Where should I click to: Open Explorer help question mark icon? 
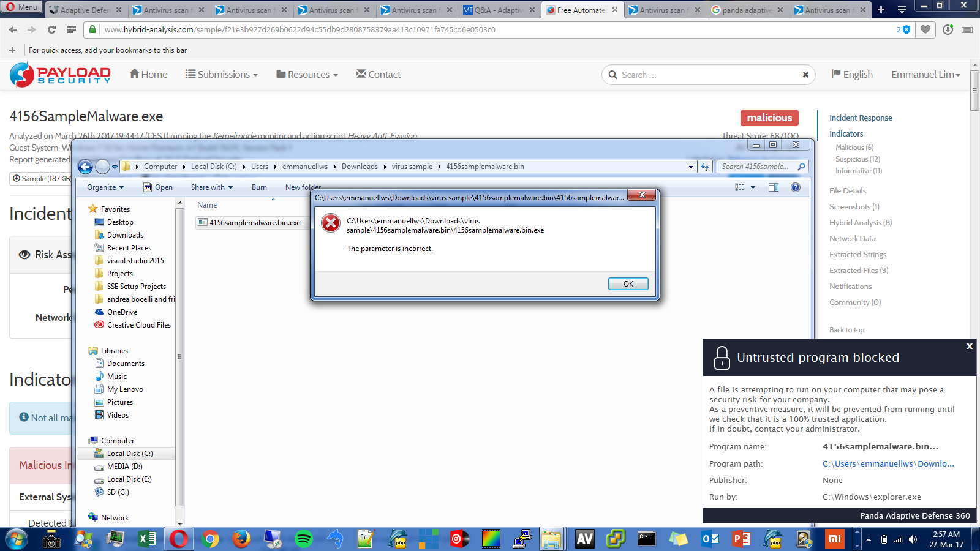pyautogui.click(x=795, y=187)
